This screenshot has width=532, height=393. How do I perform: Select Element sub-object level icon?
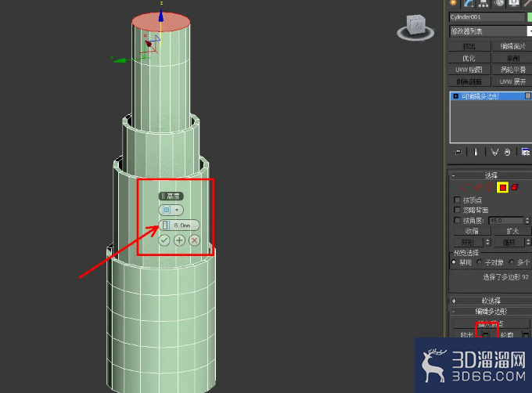(515, 187)
